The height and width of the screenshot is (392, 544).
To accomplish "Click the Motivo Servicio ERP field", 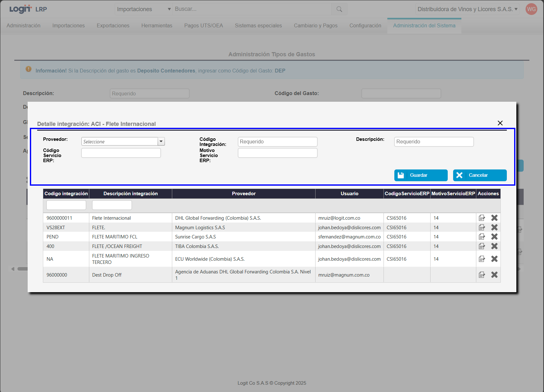I will tap(277, 153).
